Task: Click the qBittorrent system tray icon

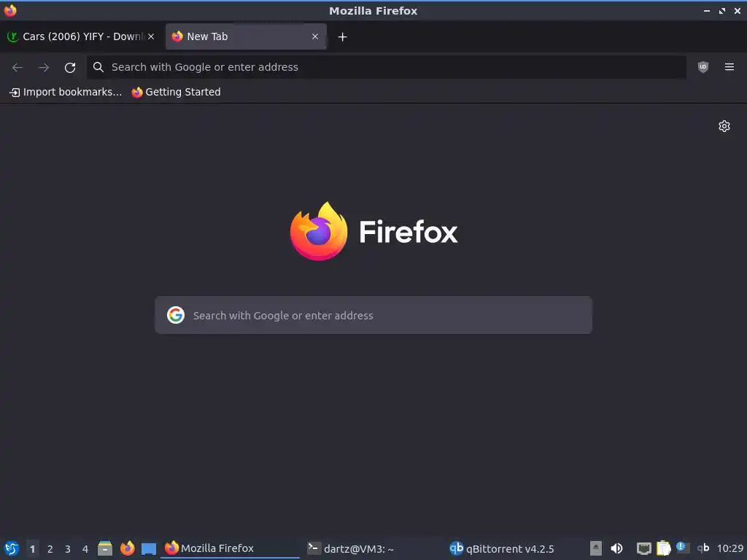Action: (703, 548)
